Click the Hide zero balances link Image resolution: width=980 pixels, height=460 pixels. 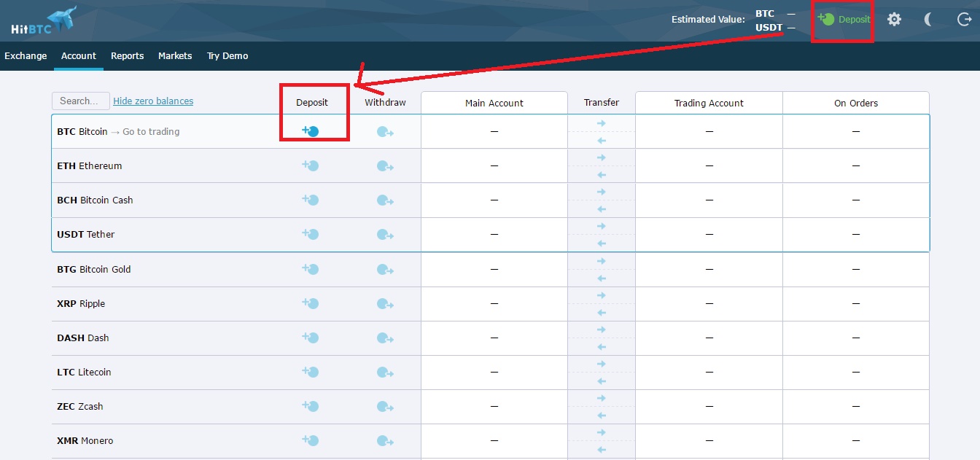(153, 101)
